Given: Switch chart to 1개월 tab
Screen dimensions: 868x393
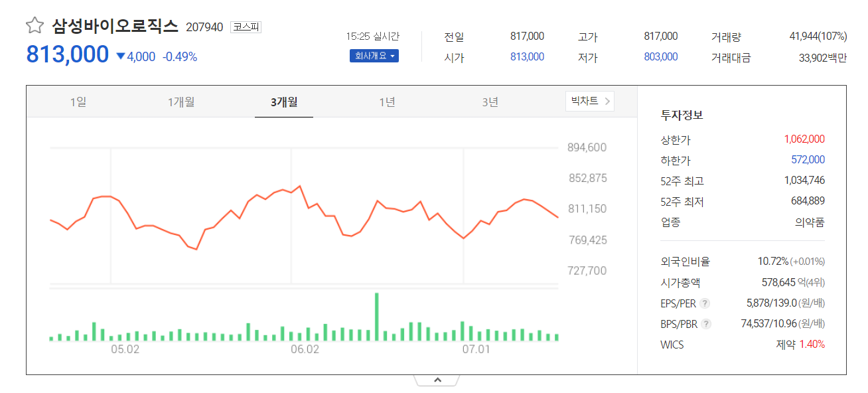Looking at the screenshot, I should pos(181,102).
